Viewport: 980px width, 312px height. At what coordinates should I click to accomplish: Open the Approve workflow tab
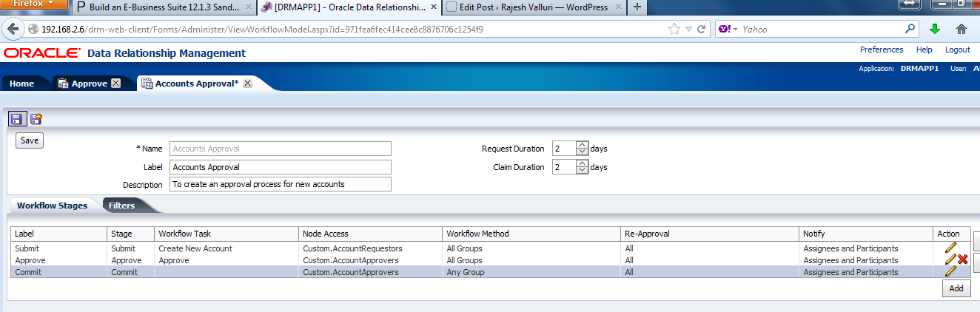[x=89, y=84]
